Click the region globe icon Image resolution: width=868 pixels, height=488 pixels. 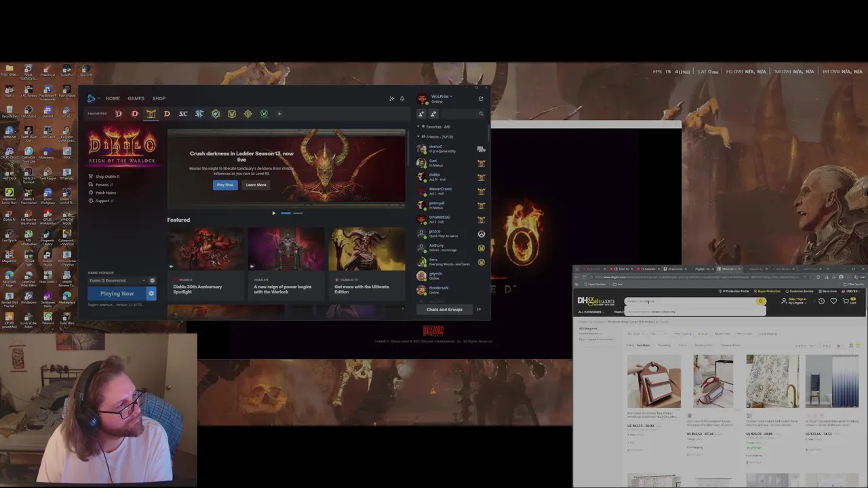(152, 281)
